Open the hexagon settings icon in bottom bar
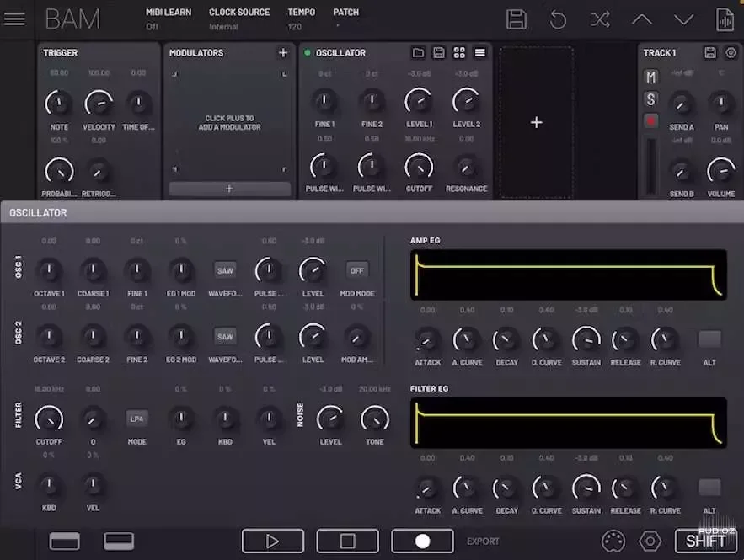The width and height of the screenshot is (744, 560). pyautogui.click(x=650, y=541)
